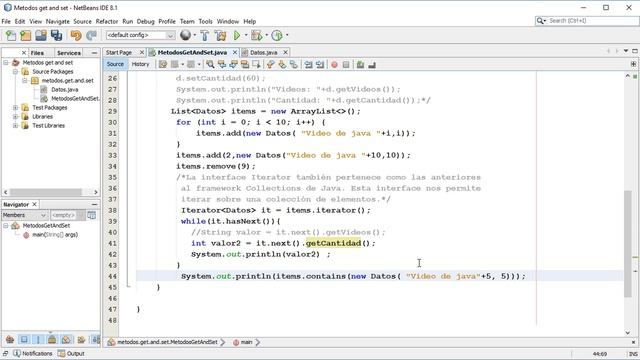Screen dimensions: 640x360
Task: Click the Toggle Bookmark icon
Action: pos(293,64)
